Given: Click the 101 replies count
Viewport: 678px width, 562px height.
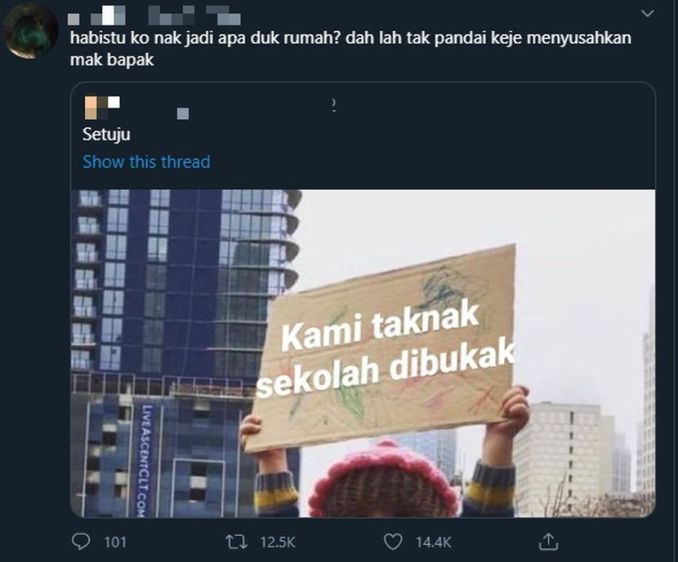Looking at the screenshot, I should pos(115,542).
